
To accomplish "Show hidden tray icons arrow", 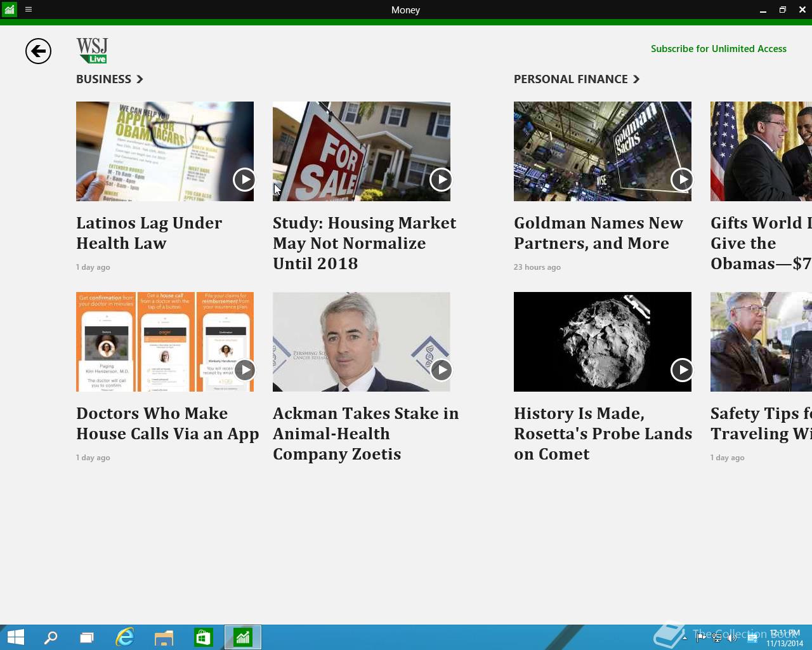I will point(684,638).
